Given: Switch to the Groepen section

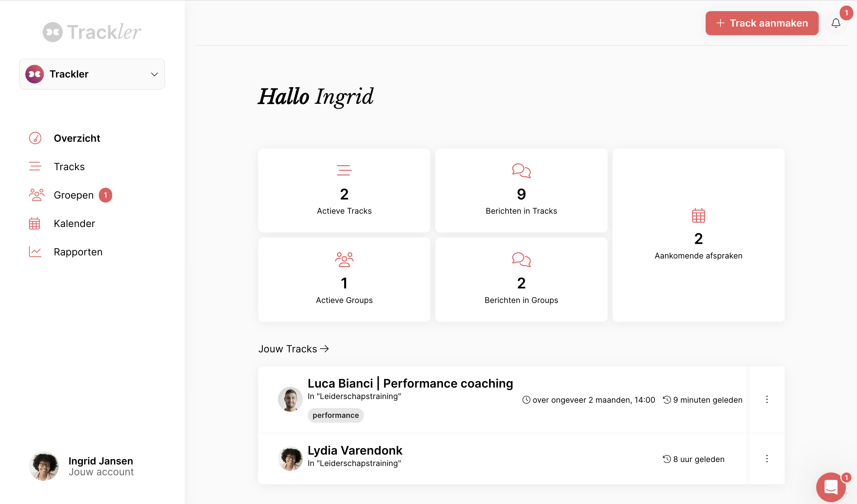Looking at the screenshot, I should coord(74,195).
